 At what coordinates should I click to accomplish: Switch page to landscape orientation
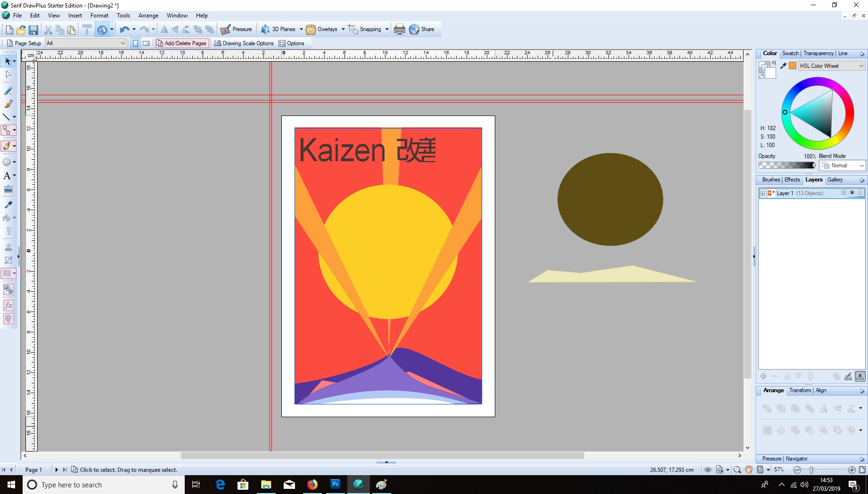(146, 43)
